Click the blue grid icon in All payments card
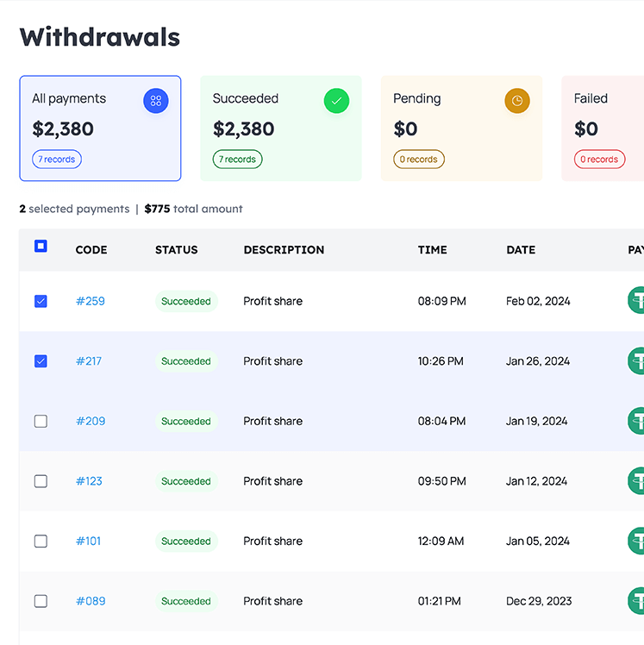Viewport: 644px width, 645px height. pos(156,101)
